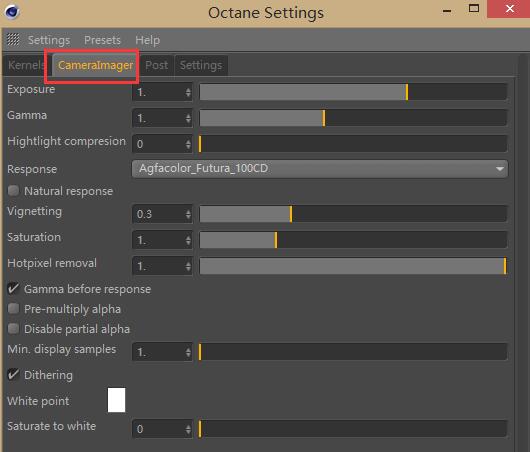Screen dimensions: 530x452
Task: Switch to the Post tab
Action: [156, 65]
